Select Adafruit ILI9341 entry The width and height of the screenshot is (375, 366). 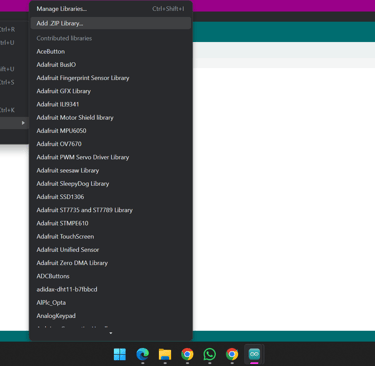pyautogui.click(x=111, y=104)
